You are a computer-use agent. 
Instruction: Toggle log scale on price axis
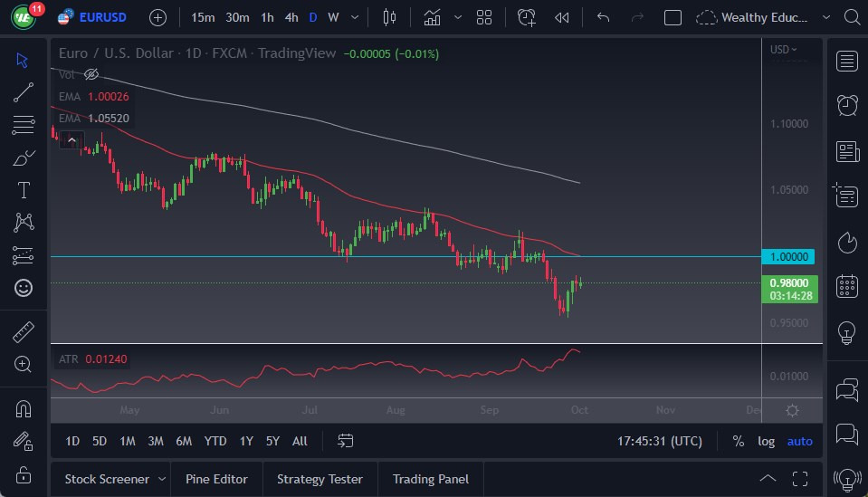(x=766, y=441)
